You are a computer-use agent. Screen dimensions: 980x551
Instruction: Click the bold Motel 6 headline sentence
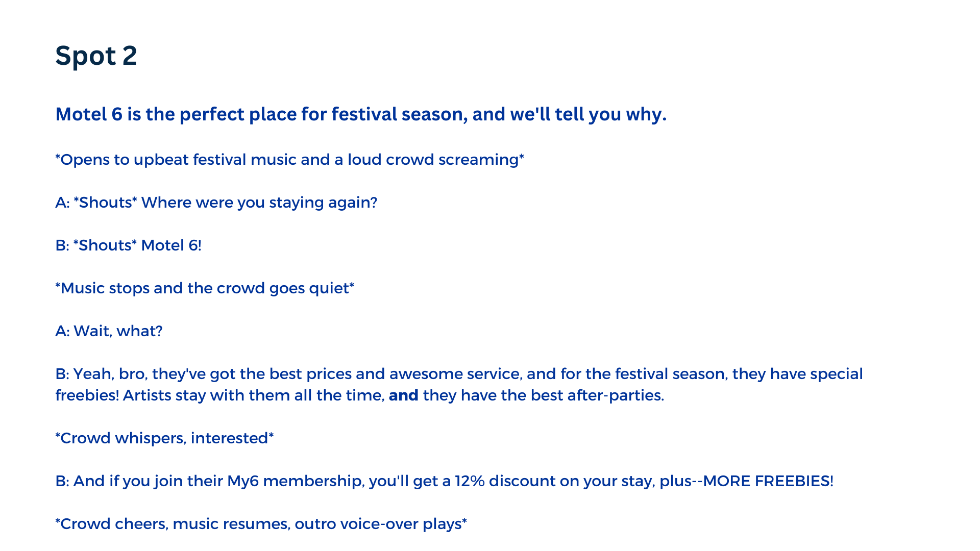[x=360, y=114]
